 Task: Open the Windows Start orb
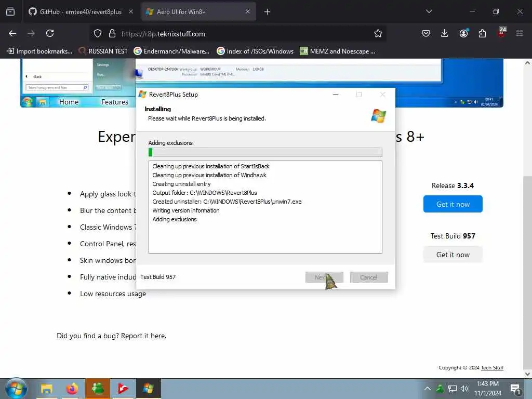[16, 389]
